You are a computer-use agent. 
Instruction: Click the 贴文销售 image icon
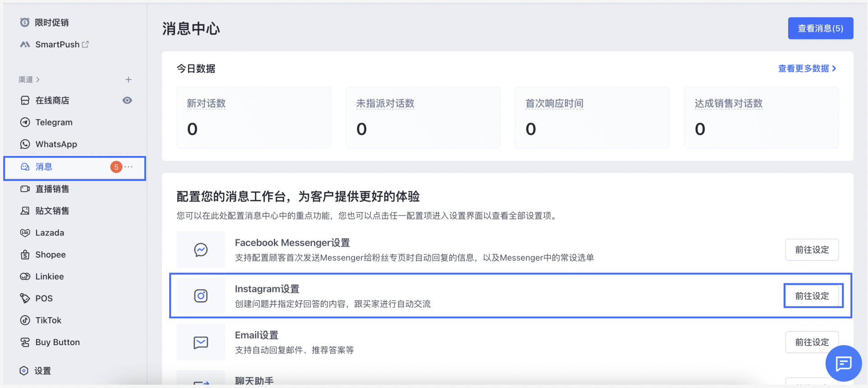(x=25, y=211)
